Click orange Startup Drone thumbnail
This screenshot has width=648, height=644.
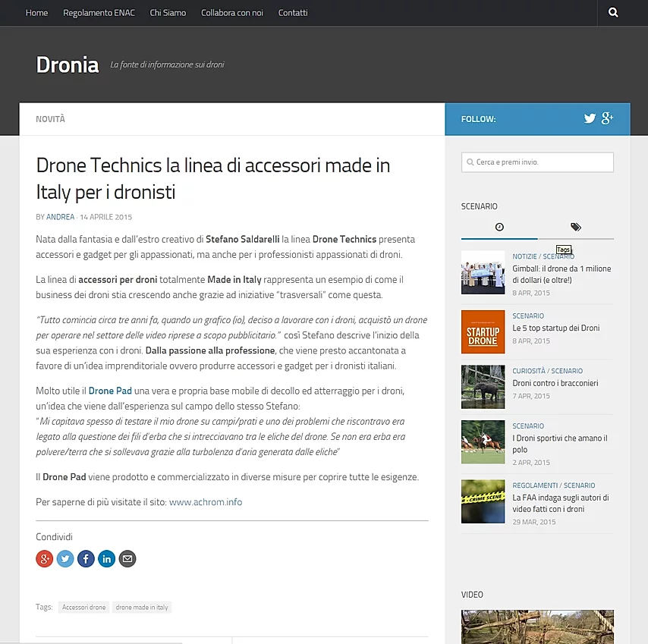click(x=483, y=331)
